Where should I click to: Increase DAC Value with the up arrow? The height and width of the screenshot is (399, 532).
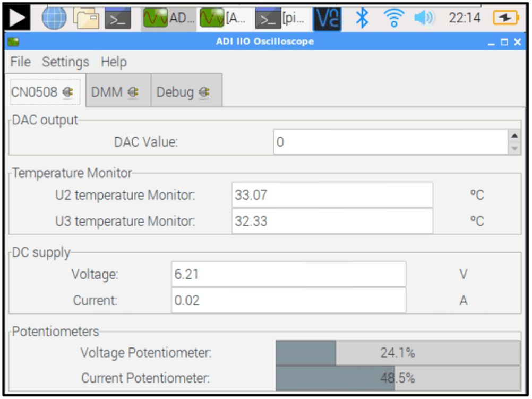click(514, 136)
